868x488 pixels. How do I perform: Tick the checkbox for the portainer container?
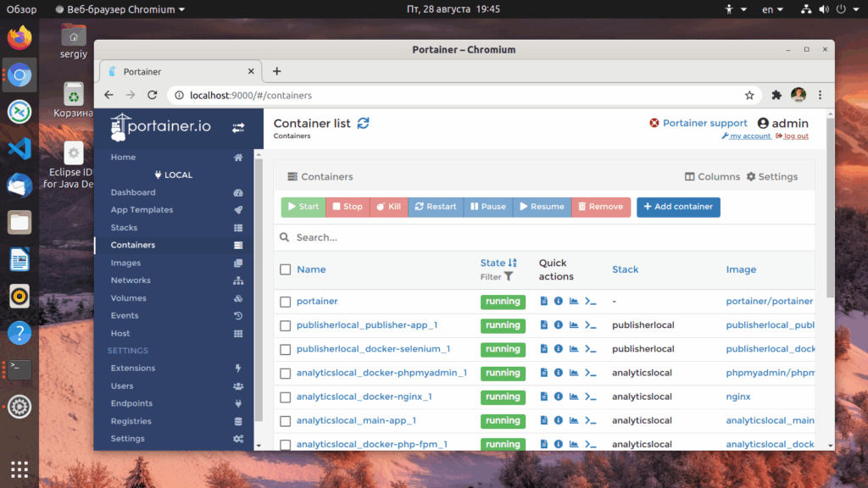pyautogui.click(x=285, y=302)
